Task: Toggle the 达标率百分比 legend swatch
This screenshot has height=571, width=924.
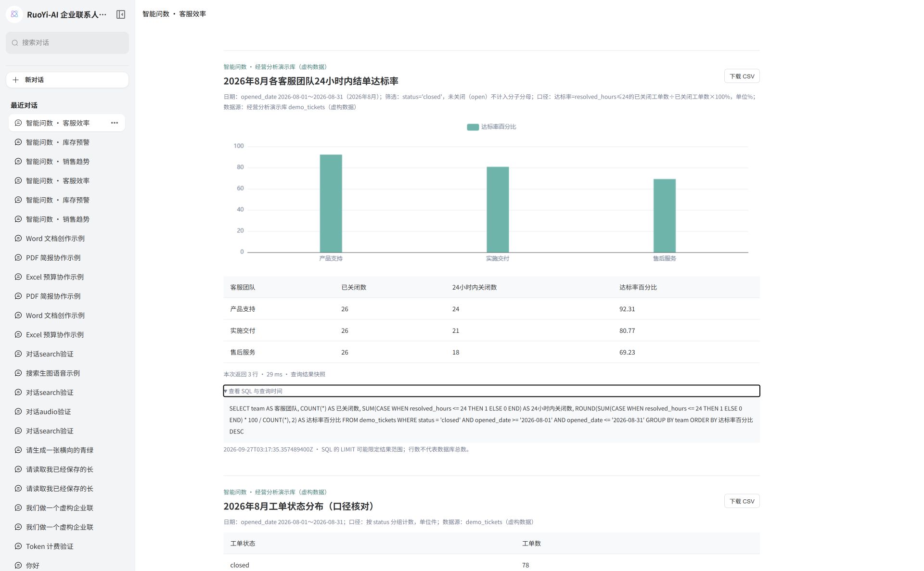Action: [x=473, y=127]
